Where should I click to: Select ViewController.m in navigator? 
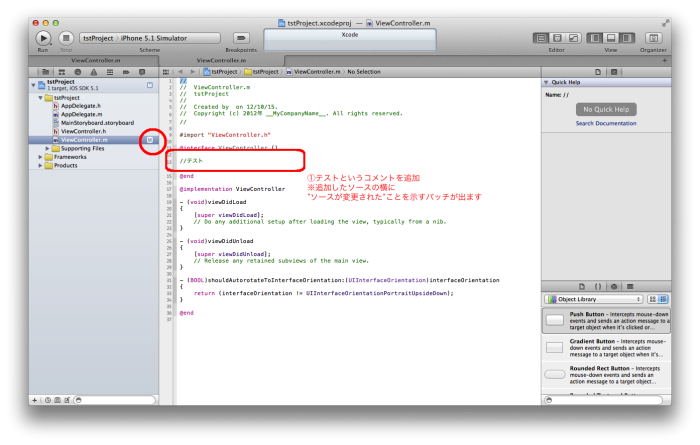coord(94,140)
